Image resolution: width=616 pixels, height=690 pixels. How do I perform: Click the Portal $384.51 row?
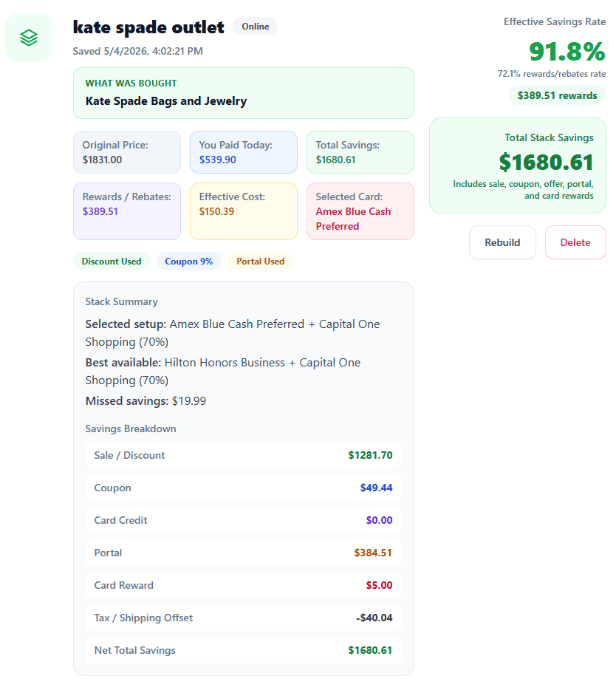click(244, 553)
